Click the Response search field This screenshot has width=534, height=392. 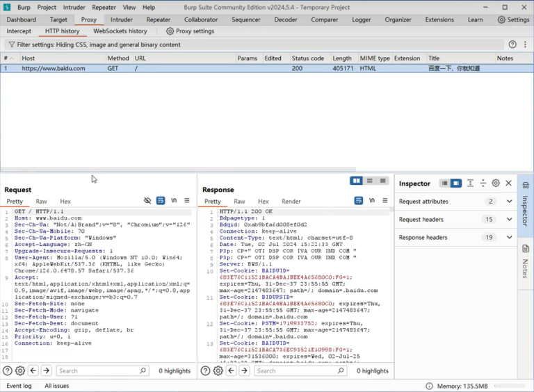pos(300,370)
